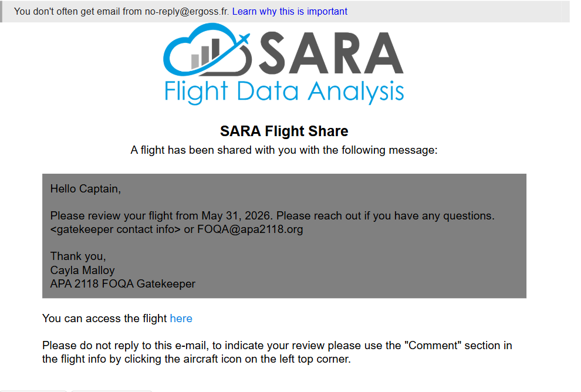Click the "Thank you," closing line
This screenshot has width=581, height=392.
pos(78,256)
